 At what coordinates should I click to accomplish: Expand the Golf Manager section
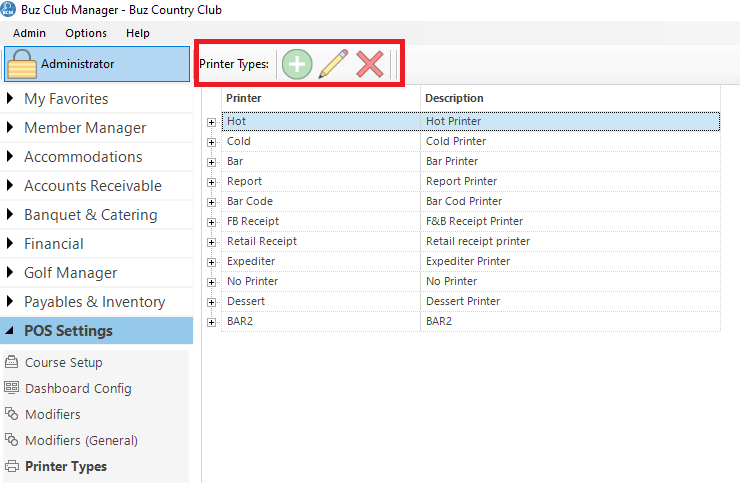(x=70, y=273)
